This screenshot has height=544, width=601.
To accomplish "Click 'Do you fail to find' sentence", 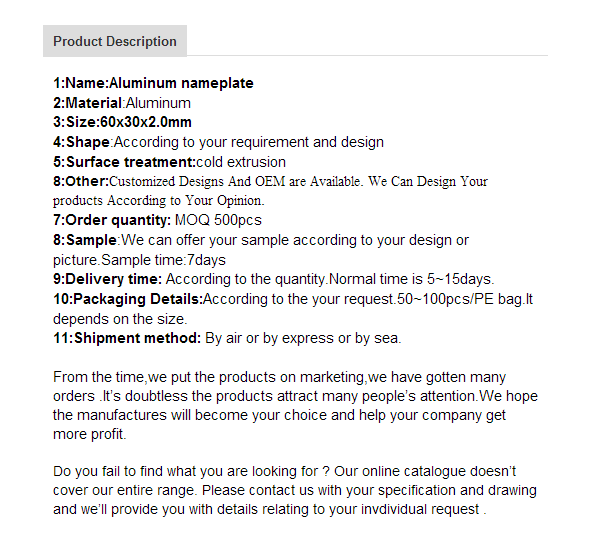I will pyautogui.click(x=191, y=471).
